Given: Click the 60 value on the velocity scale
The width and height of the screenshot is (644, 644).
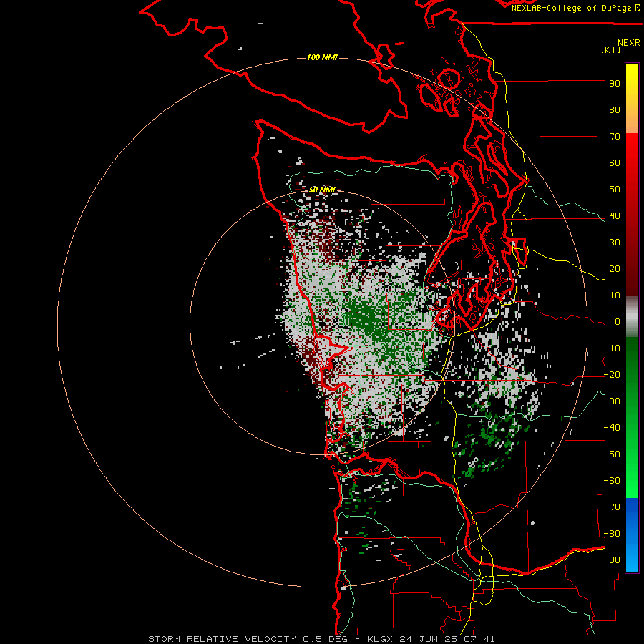Looking at the screenshot, I should tap(615, 163).
